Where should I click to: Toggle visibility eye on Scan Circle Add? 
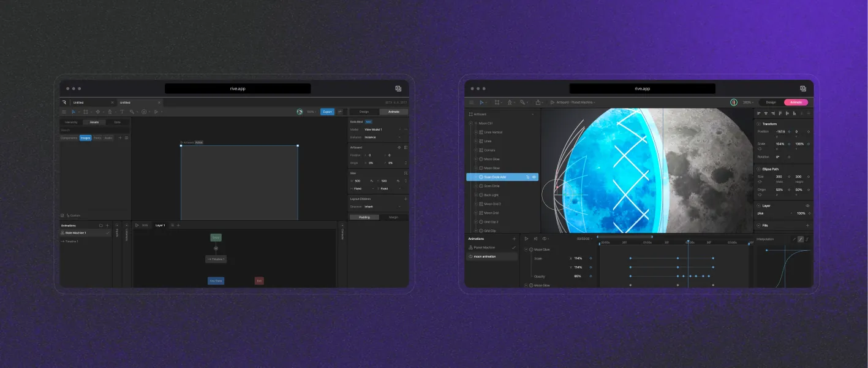[x=534, y=177]
